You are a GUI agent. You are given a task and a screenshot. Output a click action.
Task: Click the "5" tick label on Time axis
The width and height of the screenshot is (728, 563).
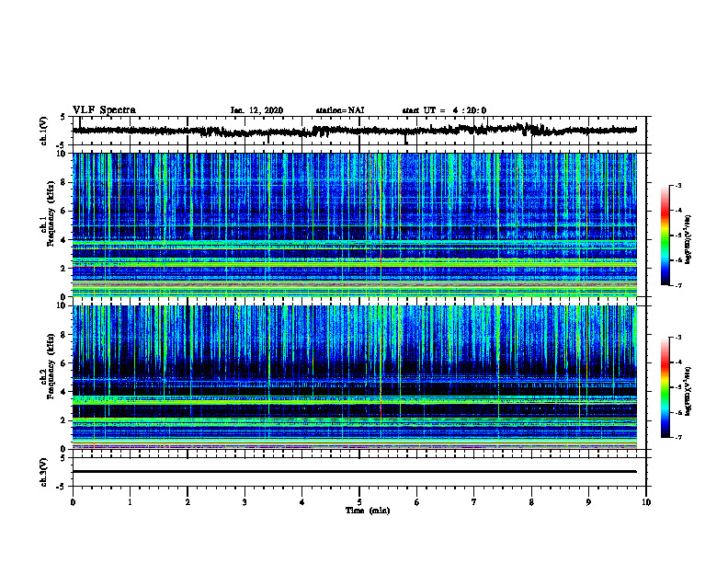pos(359,502)
